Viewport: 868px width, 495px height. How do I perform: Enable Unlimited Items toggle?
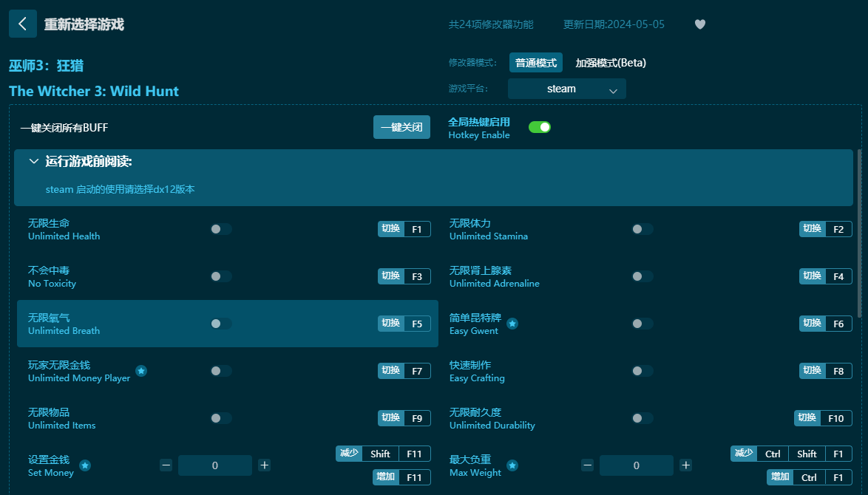pos(221,418)
